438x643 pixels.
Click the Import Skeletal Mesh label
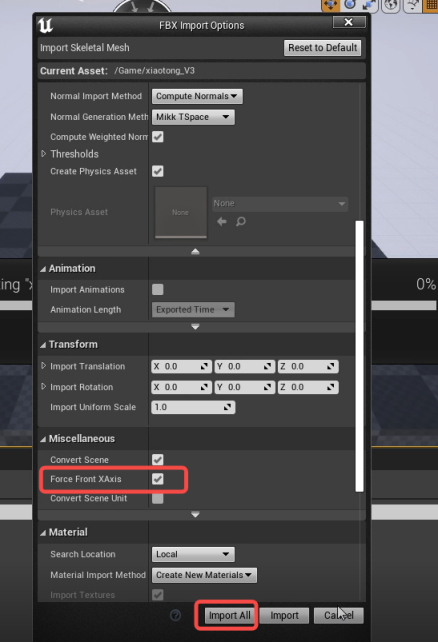click(84, 48)
